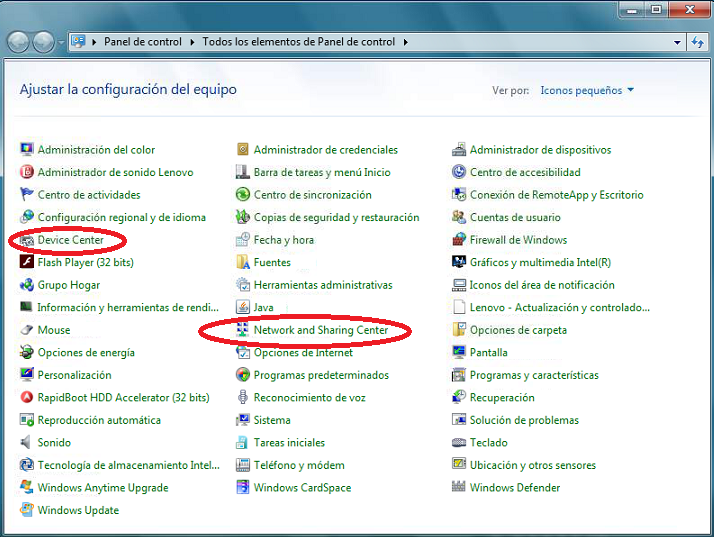This screenshot has height=537, width=714.
Task: Open Información y herramientas de rendimiento link
Action: point(128,307)
